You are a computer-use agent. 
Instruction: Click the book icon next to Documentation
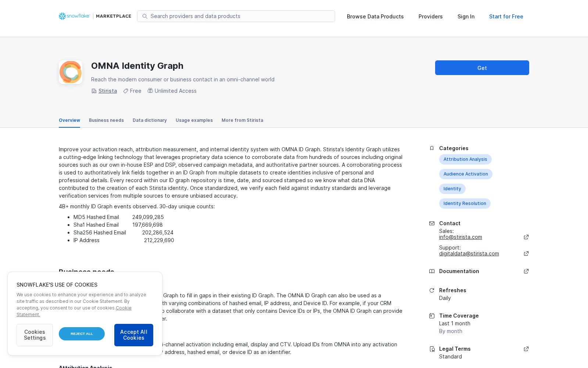pyautogui.click(x=432, y=271)
